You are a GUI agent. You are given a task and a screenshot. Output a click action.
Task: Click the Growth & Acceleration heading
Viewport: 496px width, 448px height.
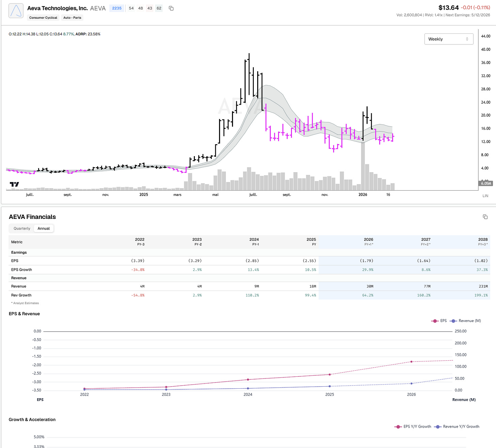[x=32, y=420]
